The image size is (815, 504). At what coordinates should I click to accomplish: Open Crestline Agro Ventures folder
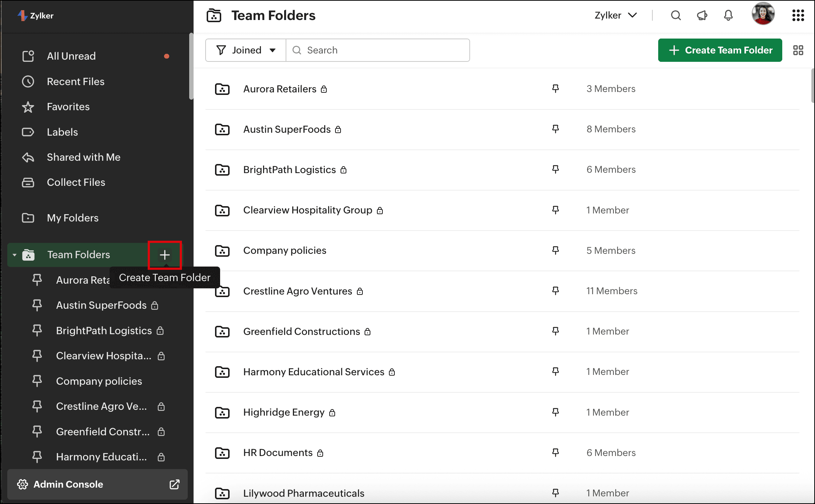click(297, 291)
